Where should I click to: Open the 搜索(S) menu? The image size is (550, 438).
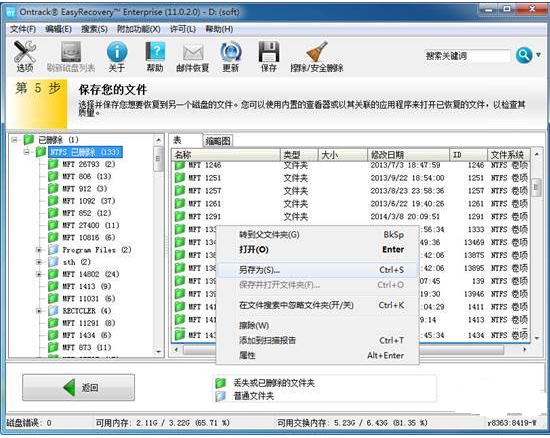(x=94, y=29)
